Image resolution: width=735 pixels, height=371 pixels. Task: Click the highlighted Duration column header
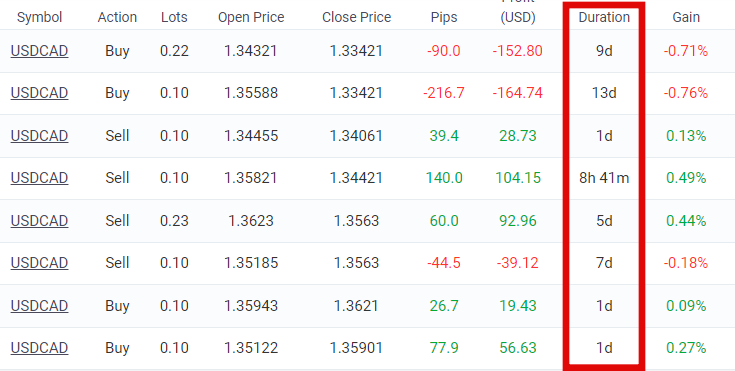[604, 17]
